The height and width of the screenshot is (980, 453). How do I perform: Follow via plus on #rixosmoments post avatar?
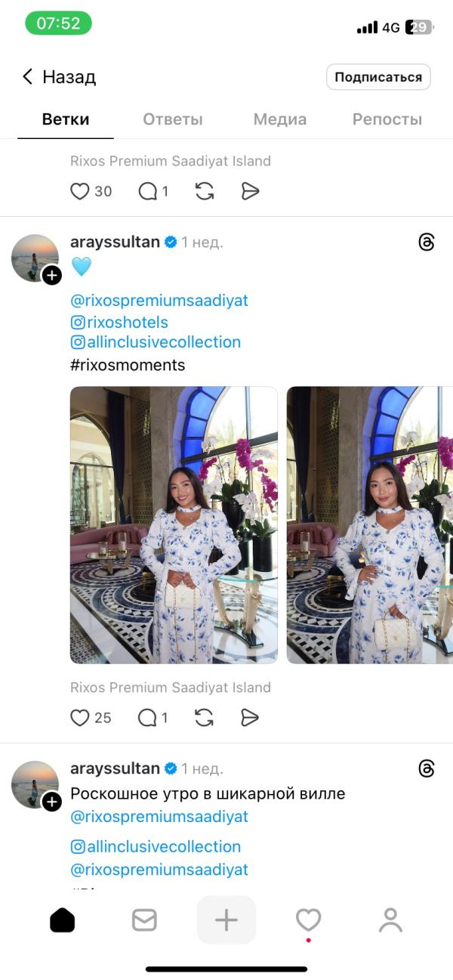pyautogui.click(x=51, y=275)
